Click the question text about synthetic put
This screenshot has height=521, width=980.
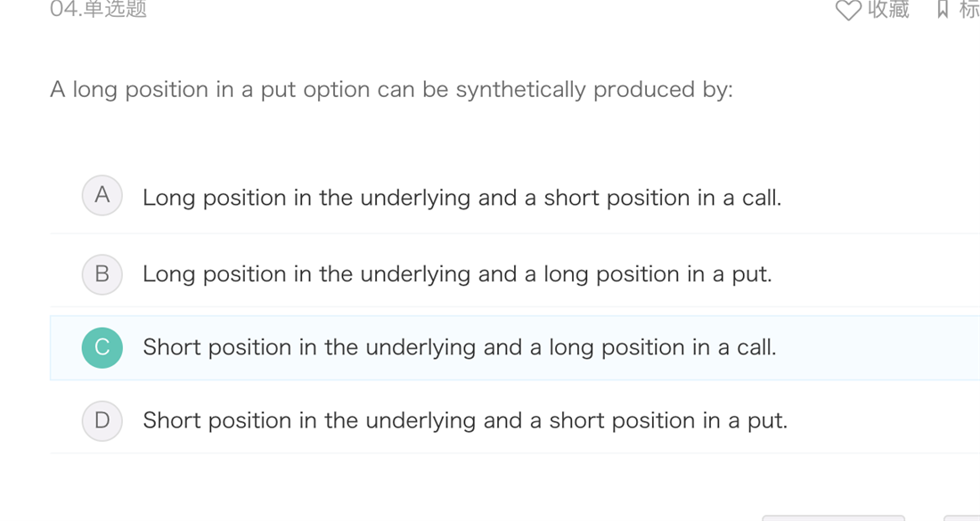pyautogui.click(x=391, y=90)
